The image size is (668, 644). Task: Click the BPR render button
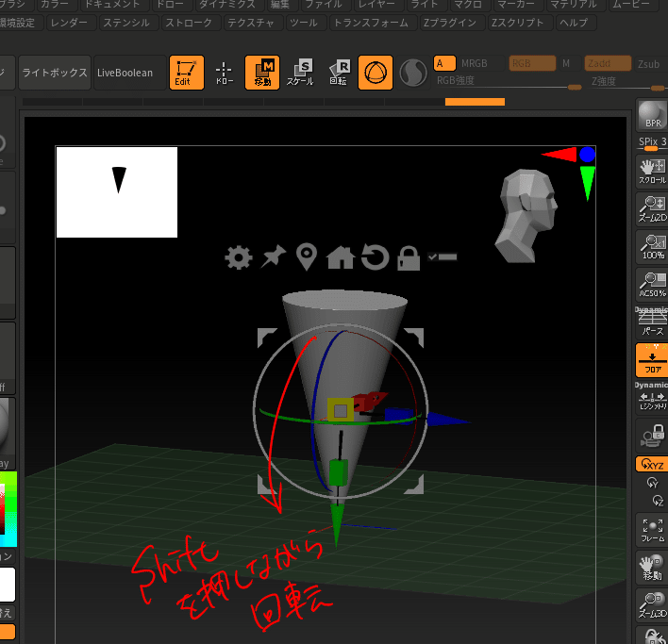tap(652, 115)
